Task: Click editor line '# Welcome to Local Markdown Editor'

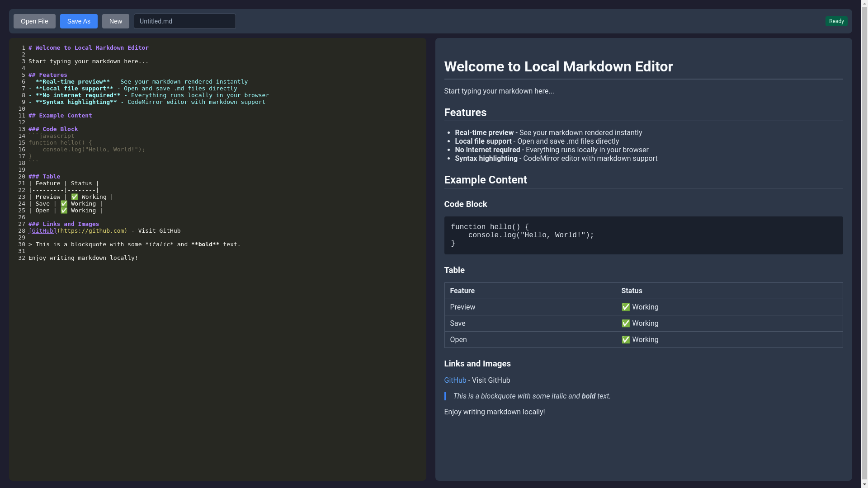Action: tap(89, 48)
